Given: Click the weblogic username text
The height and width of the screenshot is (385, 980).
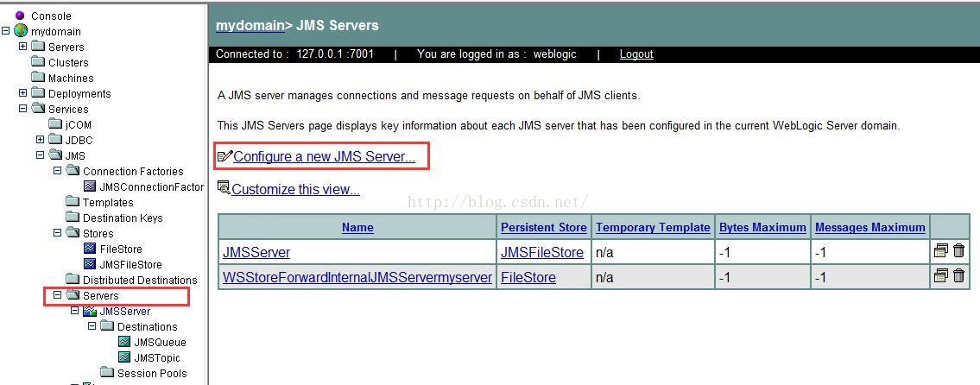Looking at the screenshot, I should coord(555,54).
